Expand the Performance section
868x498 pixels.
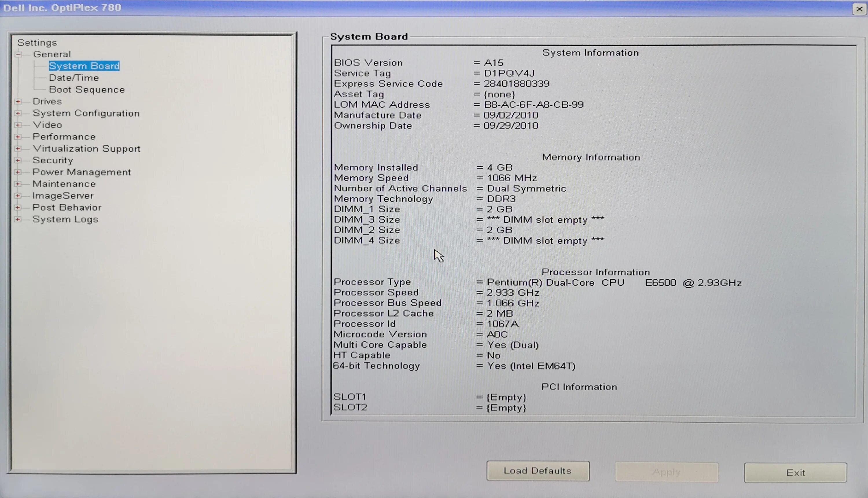19,137
